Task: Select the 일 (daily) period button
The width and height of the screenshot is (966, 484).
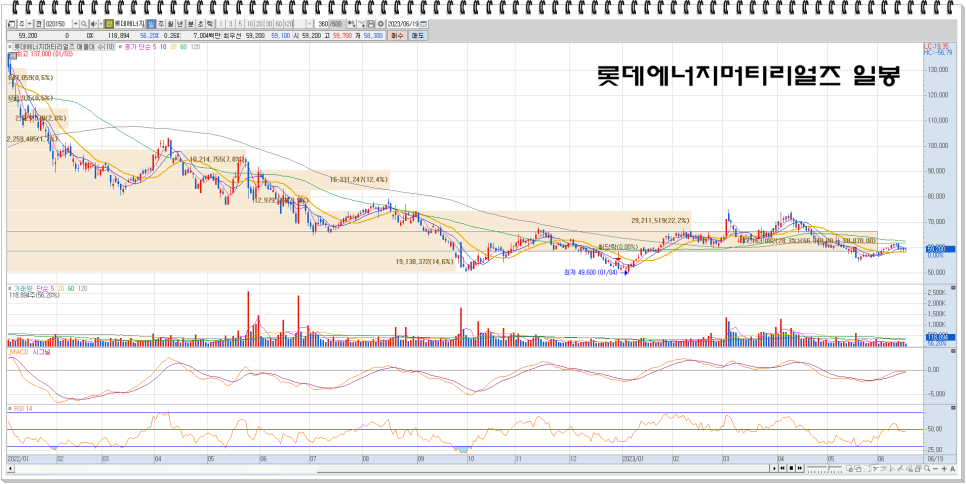Action: (150, 23)
